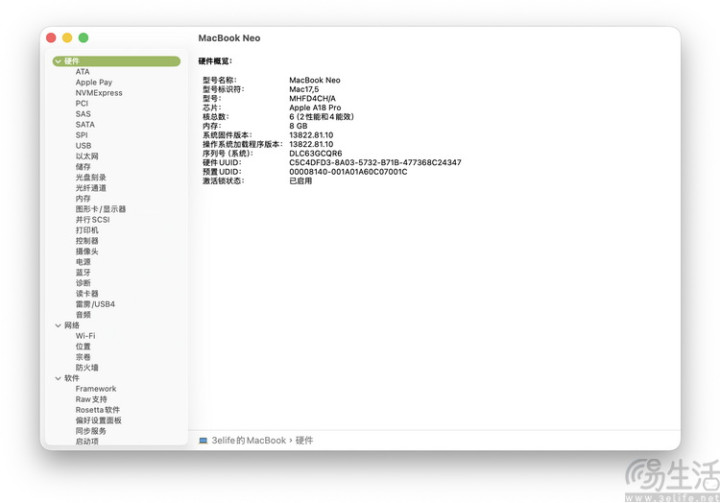Image resolution: width=720 pixels, height=503 pixels.
Task: Click the 硬件概览 heading
Action: (215, 61)
